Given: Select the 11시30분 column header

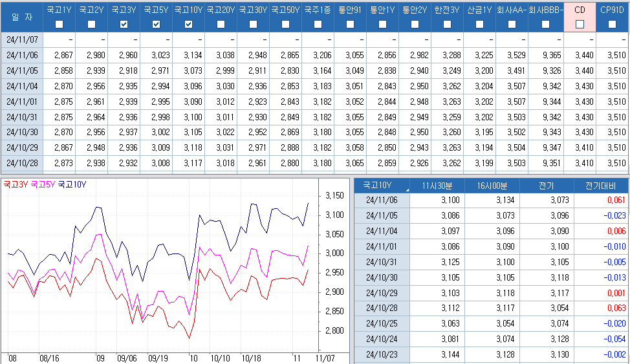Looking at the screenshot, I should tap(437, 186).
